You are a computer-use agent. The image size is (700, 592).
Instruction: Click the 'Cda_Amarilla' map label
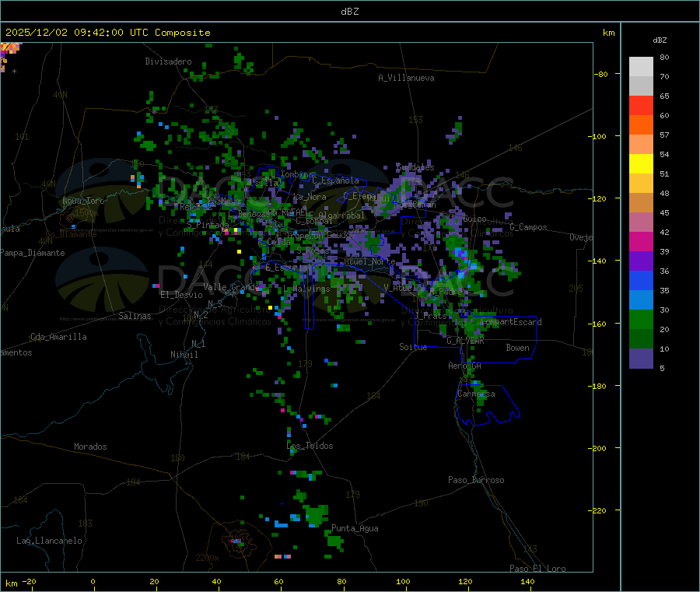click(58, 337)
